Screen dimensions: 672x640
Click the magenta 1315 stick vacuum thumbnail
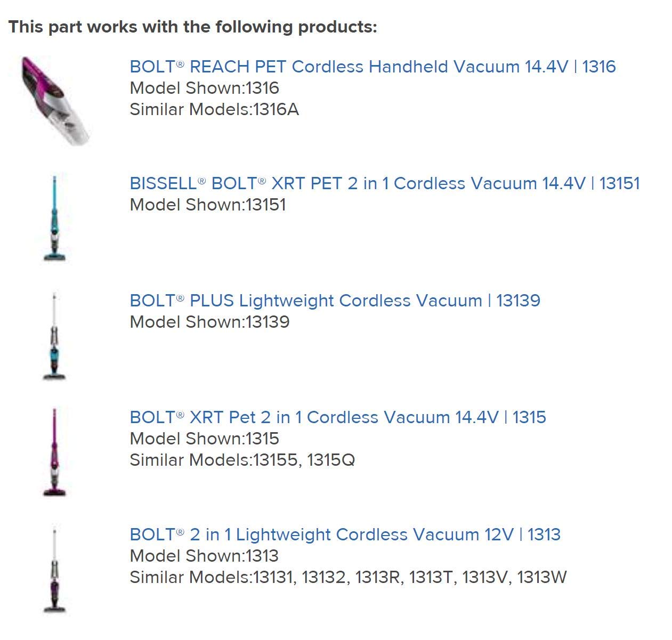[x=54, y=452]
